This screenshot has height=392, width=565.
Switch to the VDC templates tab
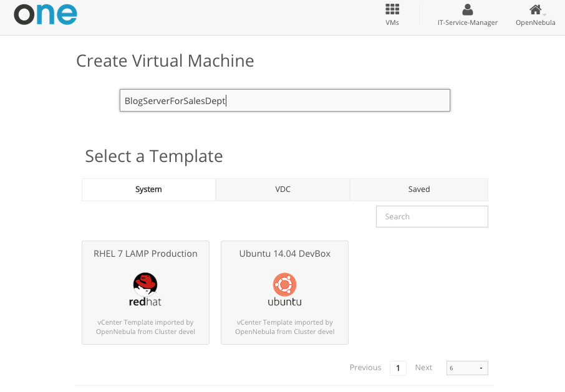point(282,189)
